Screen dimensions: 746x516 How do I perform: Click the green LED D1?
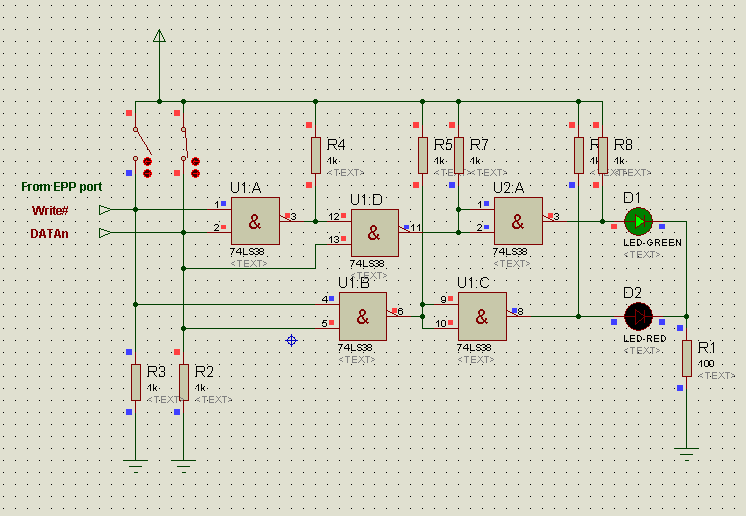[637, 220]
